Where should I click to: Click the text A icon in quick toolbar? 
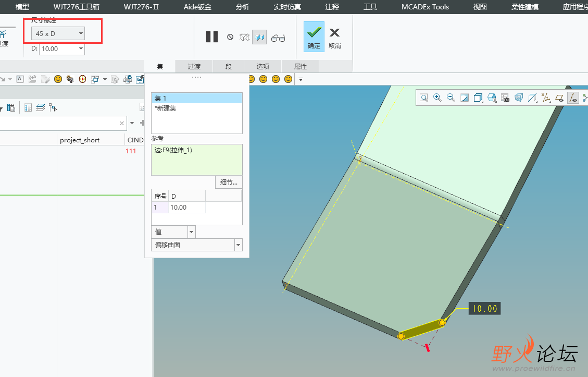coord(20,79)
